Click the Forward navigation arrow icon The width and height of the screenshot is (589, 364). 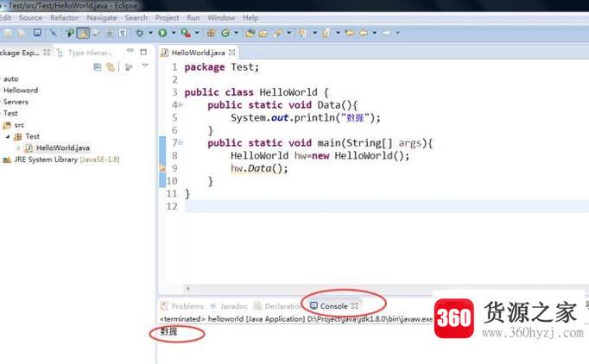click(x=386, y=33)
